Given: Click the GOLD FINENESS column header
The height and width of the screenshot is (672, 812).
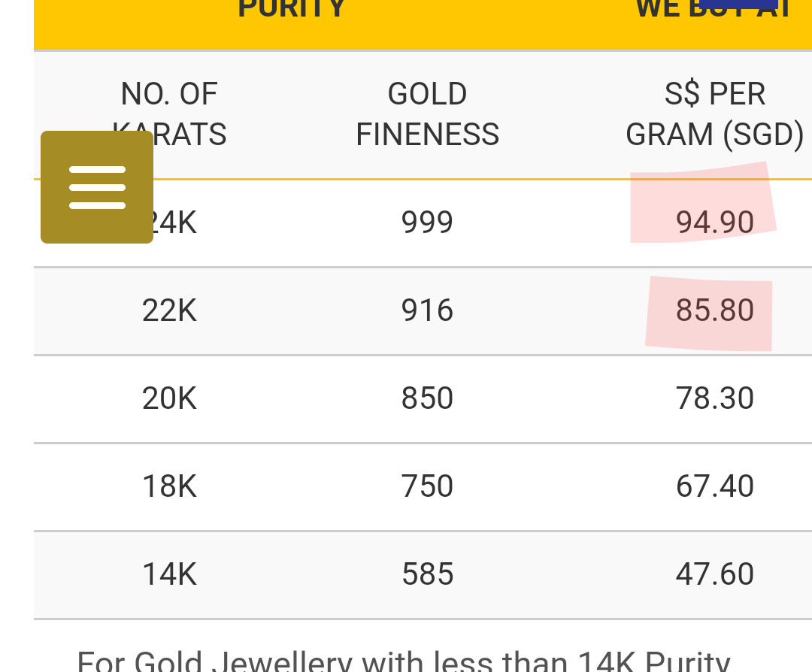Looking at the screenshot, I should click(x=427, y=114).
